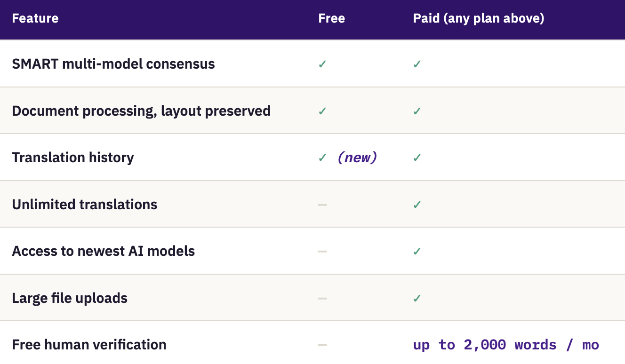Click the Unlimited translations feature label
Screen dimensions: 625x364
(85, 205)
